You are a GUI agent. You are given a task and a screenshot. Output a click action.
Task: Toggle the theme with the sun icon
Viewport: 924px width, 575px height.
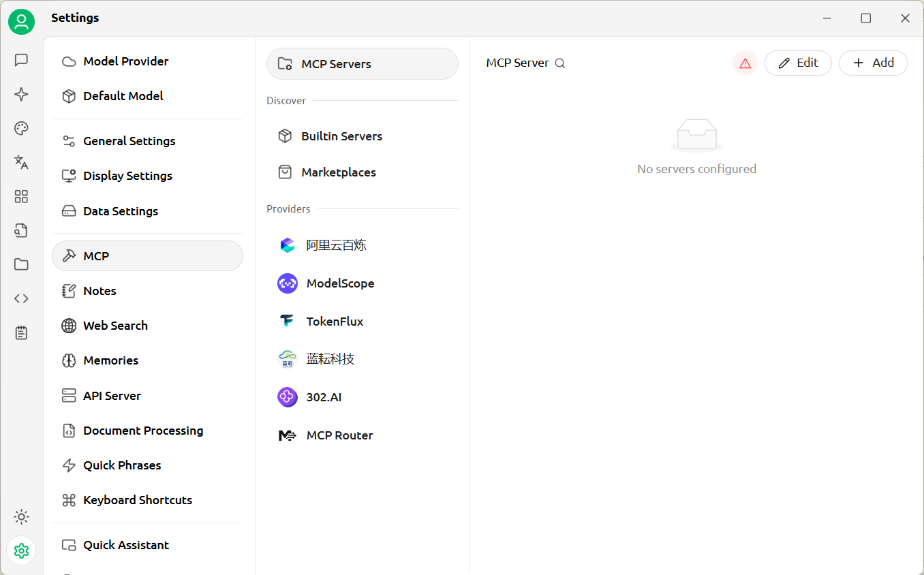[x=21, y=517]
